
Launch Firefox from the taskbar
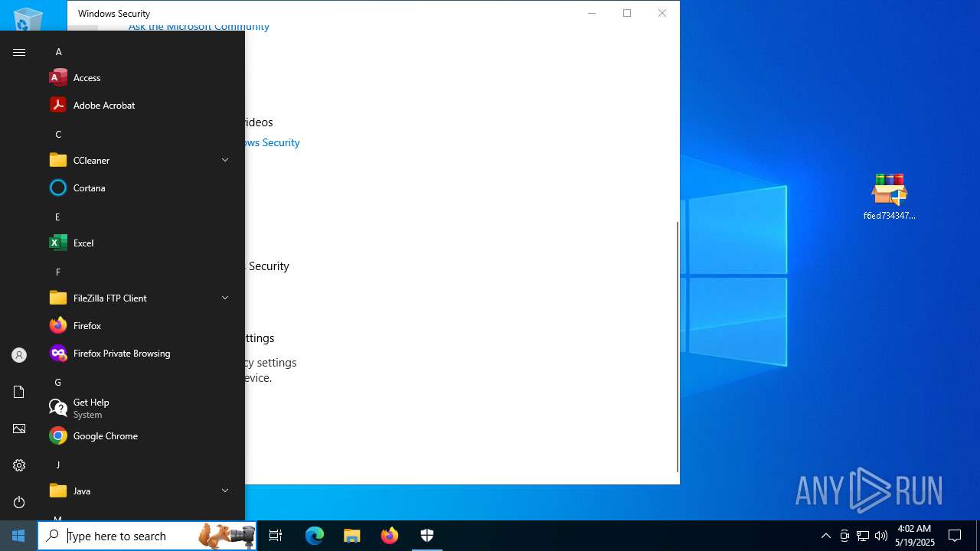(x=390, y=536)
